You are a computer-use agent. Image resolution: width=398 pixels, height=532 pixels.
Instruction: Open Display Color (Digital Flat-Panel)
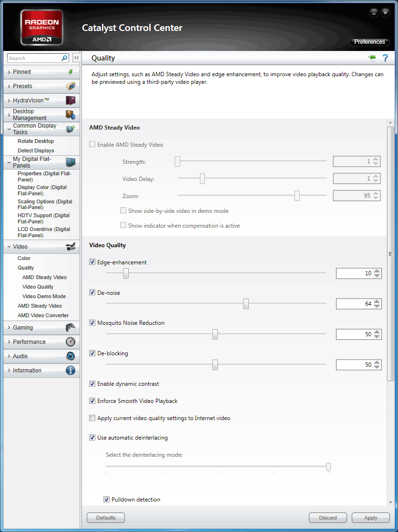pos(42,191)
